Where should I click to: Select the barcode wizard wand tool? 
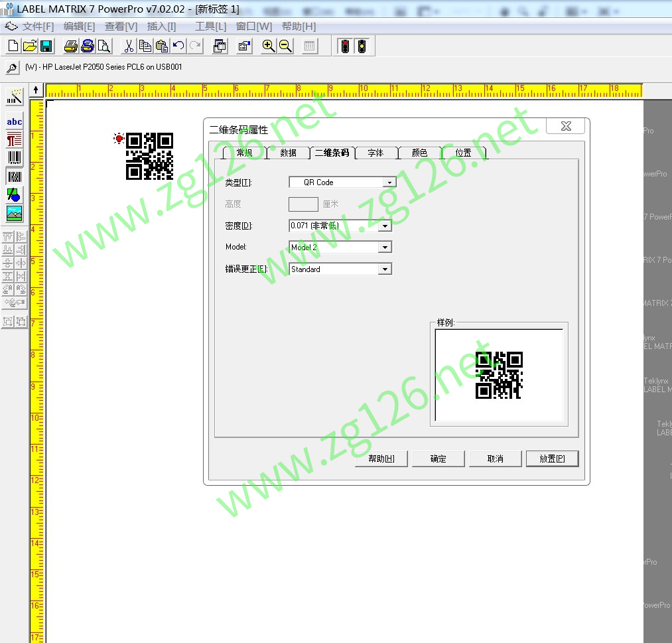(14, 98)
